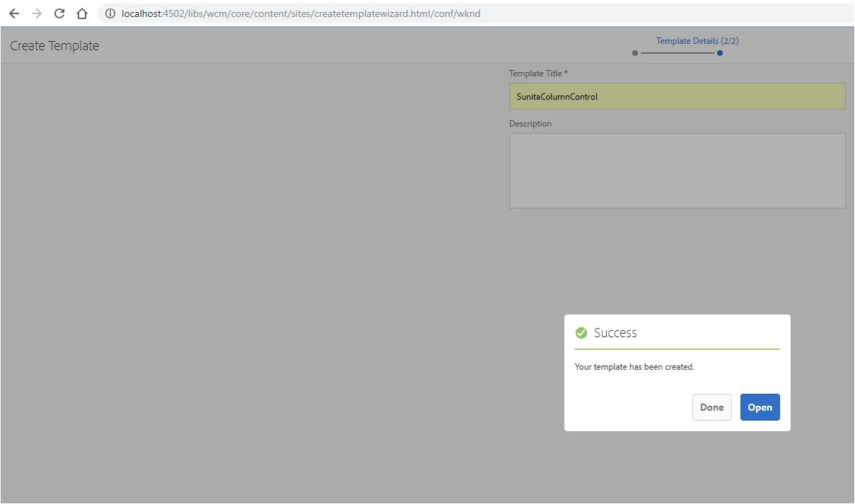This screenshot has width=855, height=504.
Task: Click the Description label
Action: (530, 124)
